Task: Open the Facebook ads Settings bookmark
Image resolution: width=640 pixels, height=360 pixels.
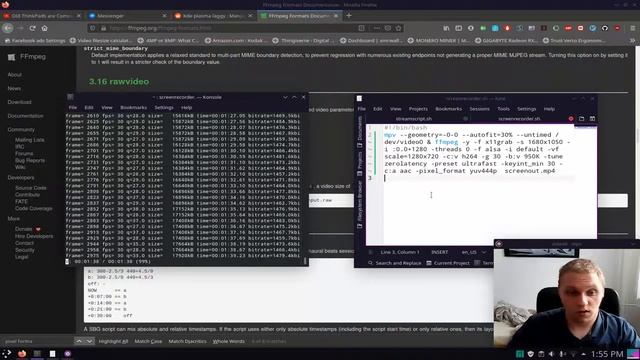Action: pyautogui.click(x=35, y=40)
